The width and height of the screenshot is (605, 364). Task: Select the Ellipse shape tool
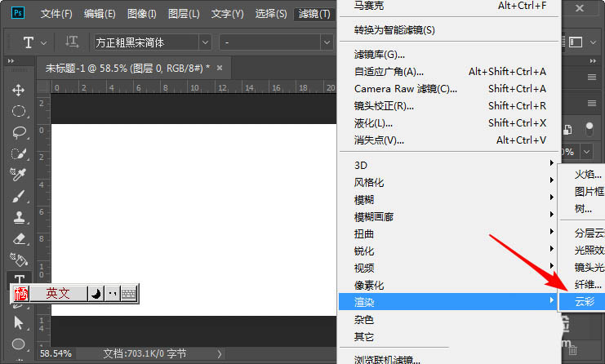click(x=18, y=344)
